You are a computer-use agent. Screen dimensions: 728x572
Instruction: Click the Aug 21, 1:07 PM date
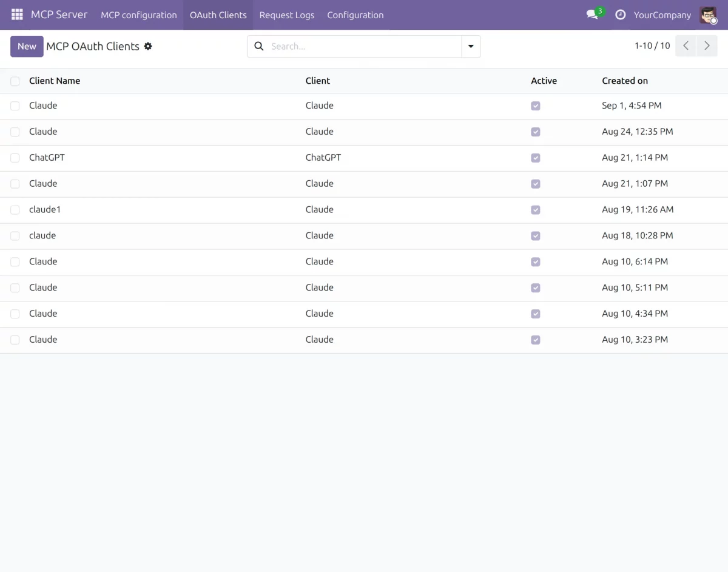(x=635, y=184)
